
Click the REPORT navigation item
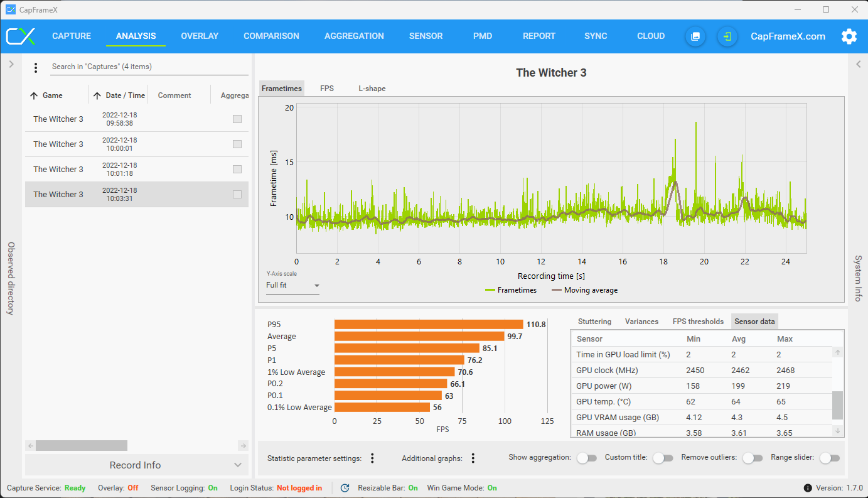pyautogui.click(x=539, y=36)
